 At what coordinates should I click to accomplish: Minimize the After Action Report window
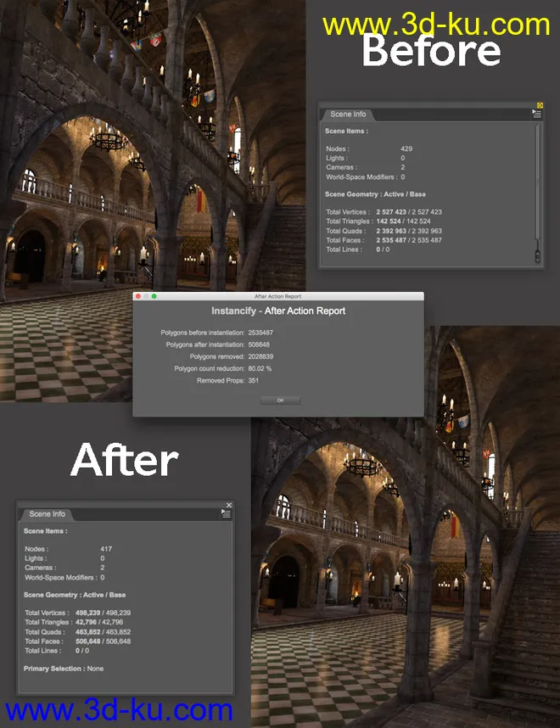tap(146, 296)
